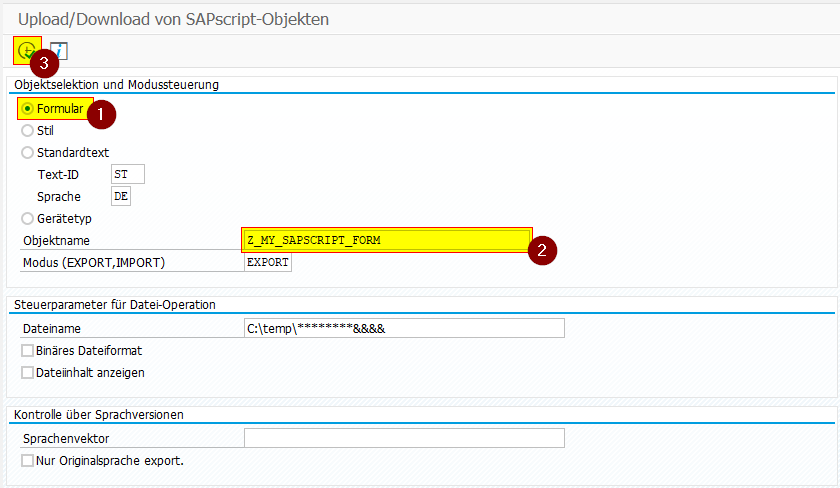Click the Sprache field containing DE

(121, 197)
